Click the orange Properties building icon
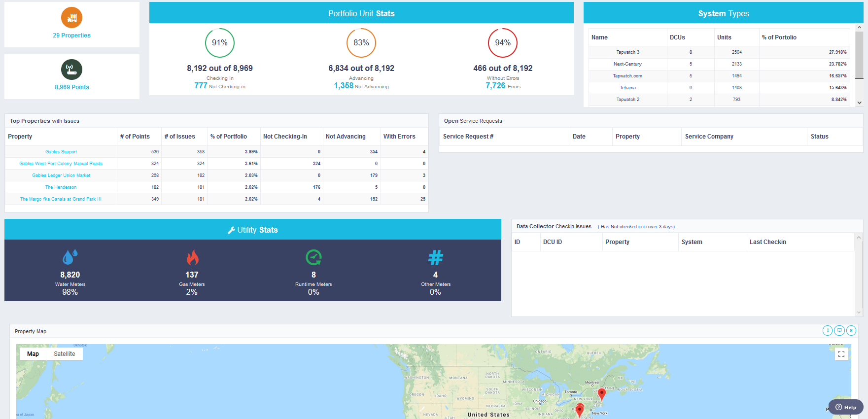Viewport: 868px width, 419px height. click(x=72, y=18)
